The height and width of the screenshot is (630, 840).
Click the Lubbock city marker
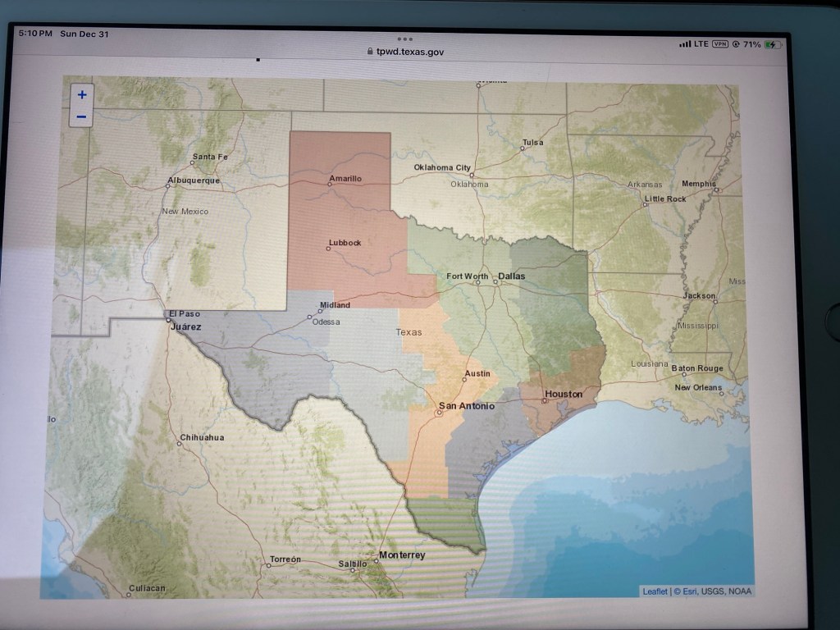click(x=328, y=249)
